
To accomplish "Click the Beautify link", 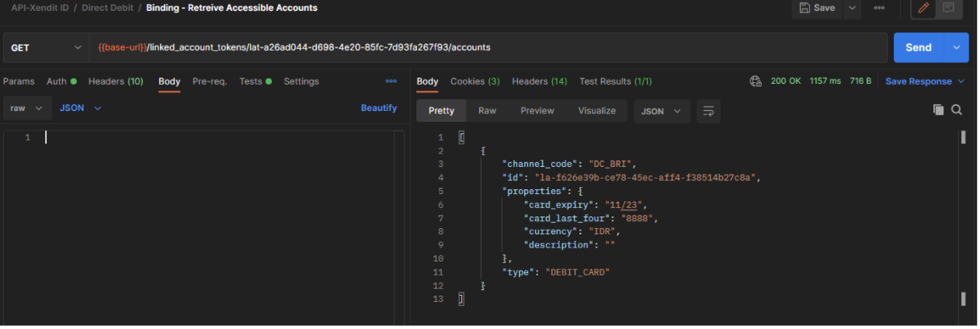I will coord(379,108).
